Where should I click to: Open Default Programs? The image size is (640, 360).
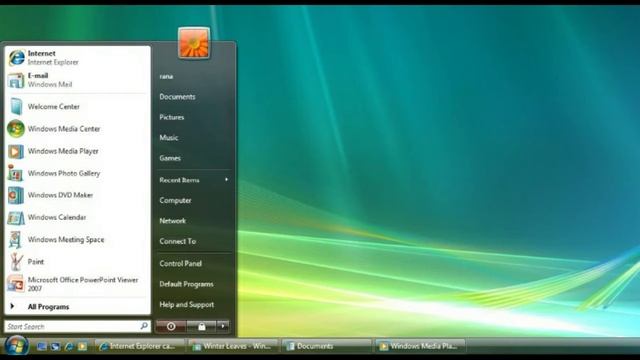[186, 284]
